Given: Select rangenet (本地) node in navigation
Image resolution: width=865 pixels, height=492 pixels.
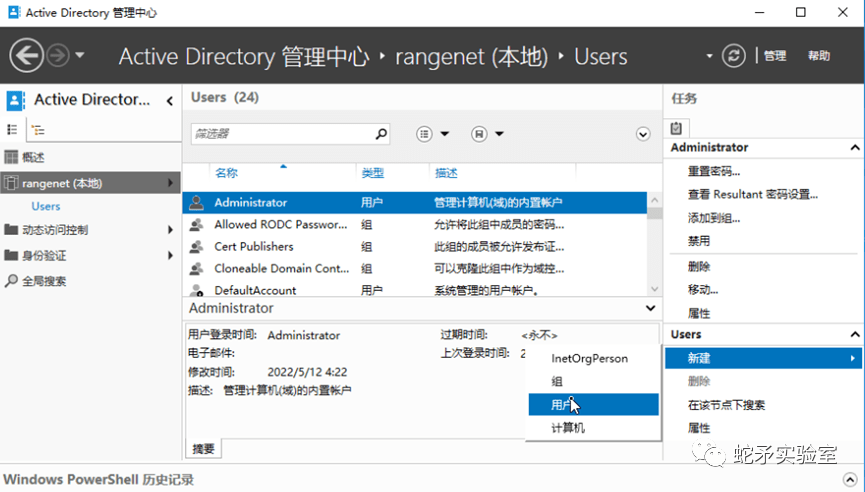Looking at the screenshot, I should 90,183.
